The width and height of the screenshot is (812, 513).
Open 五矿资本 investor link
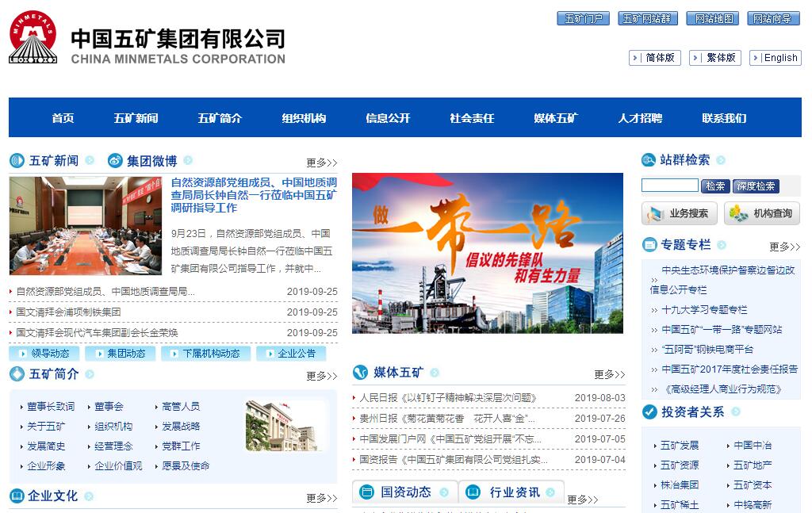[x=753, y=485]
